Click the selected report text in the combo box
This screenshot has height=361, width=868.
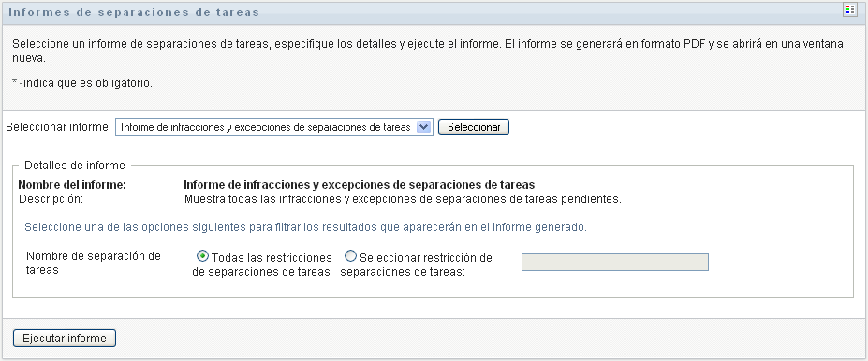point(266,127)
